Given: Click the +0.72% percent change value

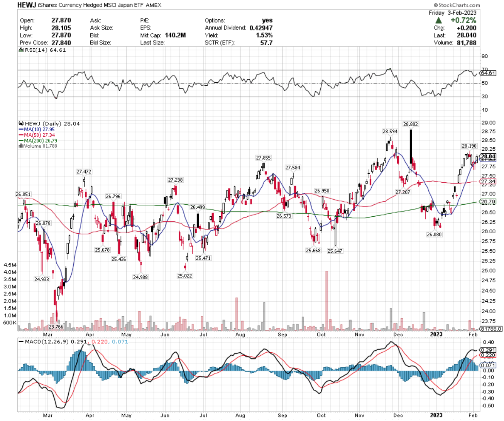Looking at the screenshot, I should click(x=463, y=20).
